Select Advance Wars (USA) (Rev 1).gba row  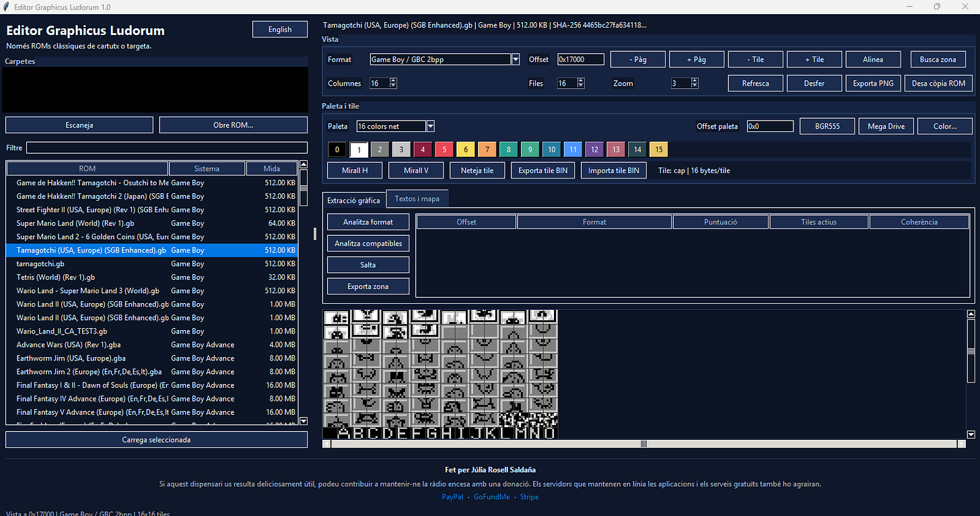152,344
